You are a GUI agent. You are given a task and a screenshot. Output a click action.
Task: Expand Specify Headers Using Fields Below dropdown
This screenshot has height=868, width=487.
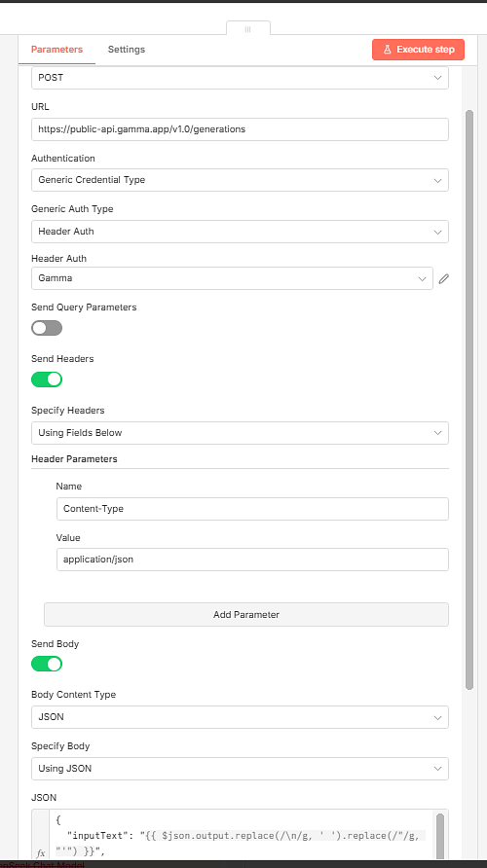(x=240, y=433)
